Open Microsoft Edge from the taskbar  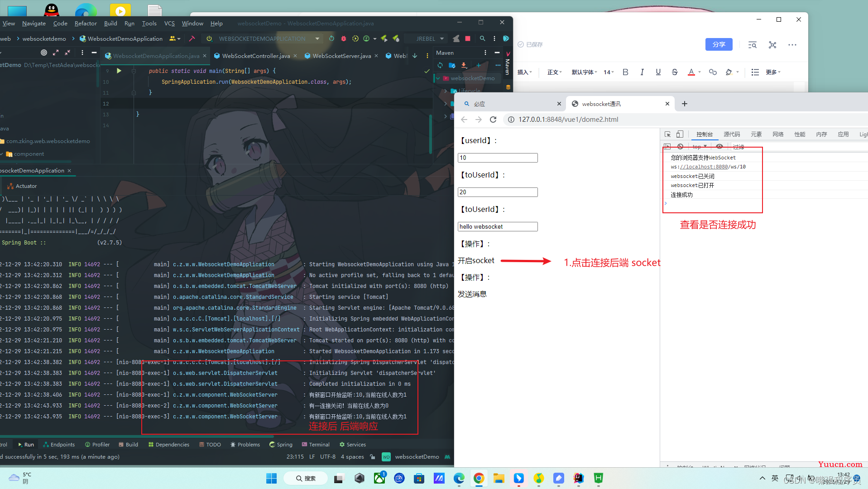459,478
